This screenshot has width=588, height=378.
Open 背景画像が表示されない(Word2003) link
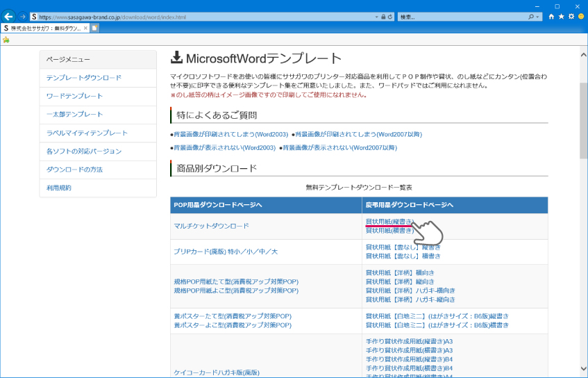tap(225, 148)
